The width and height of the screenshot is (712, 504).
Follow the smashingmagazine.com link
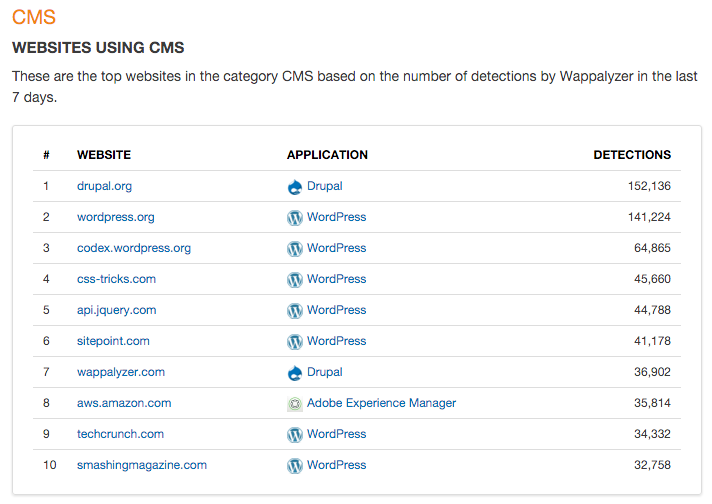[142, 465]
